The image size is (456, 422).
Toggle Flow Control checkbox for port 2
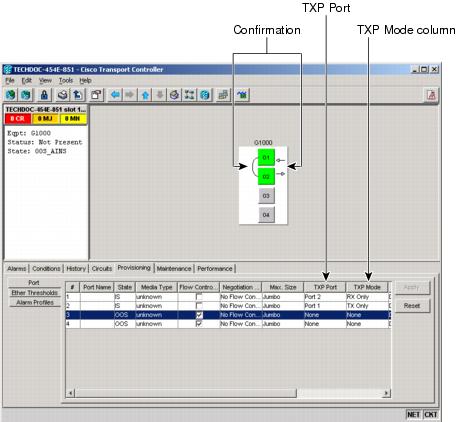199,305
